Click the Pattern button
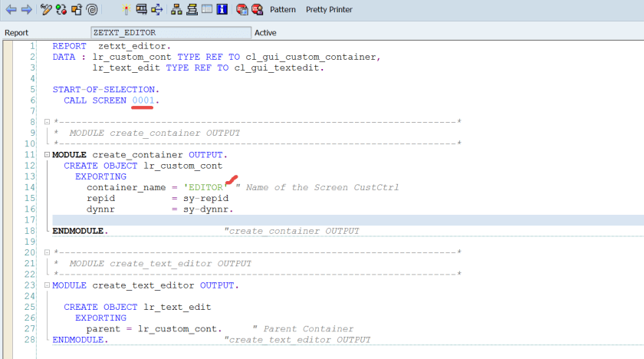644x359 pixels. [x=283, y=9]
